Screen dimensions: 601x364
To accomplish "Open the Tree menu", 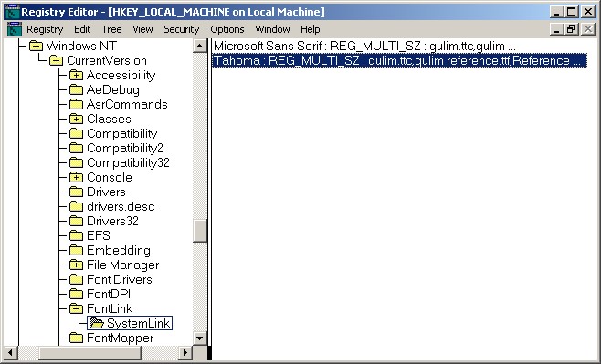I will tap(111, 29).
